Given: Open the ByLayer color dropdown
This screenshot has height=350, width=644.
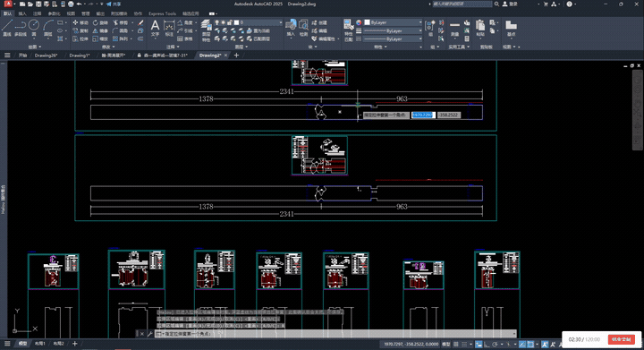Looking at the screenshot, I should click(420, 22).
